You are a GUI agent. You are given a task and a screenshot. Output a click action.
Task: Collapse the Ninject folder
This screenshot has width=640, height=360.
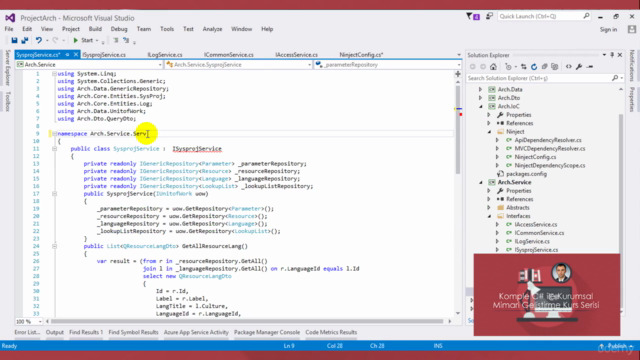(x=489, y=132)
